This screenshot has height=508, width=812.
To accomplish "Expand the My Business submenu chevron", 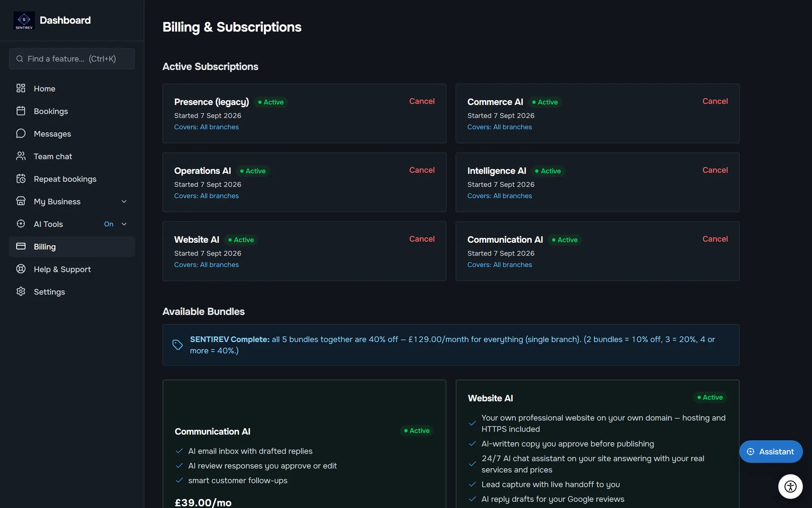I will pos(124,202).
